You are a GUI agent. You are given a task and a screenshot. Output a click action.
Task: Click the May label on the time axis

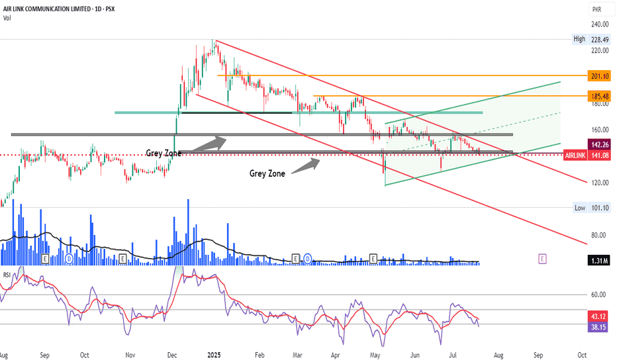pos(375,355)
